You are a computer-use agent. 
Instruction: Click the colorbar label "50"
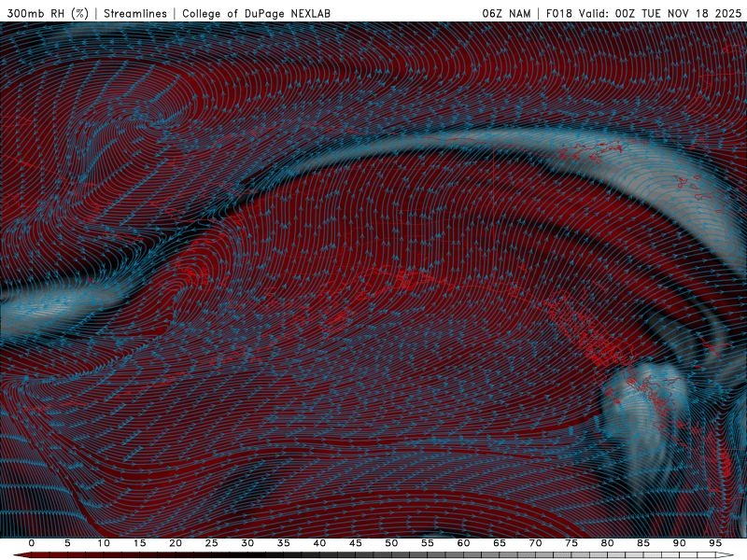[x=391, y=543]
